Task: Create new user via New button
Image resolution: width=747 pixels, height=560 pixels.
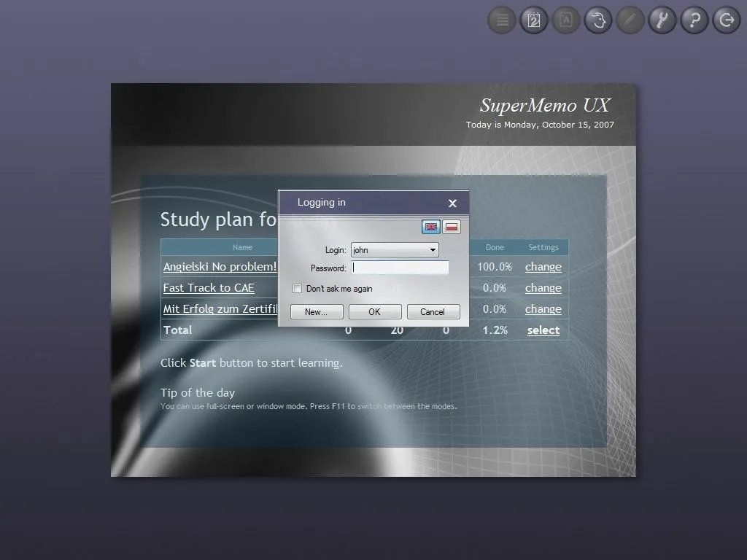Action: pos(317,311)
